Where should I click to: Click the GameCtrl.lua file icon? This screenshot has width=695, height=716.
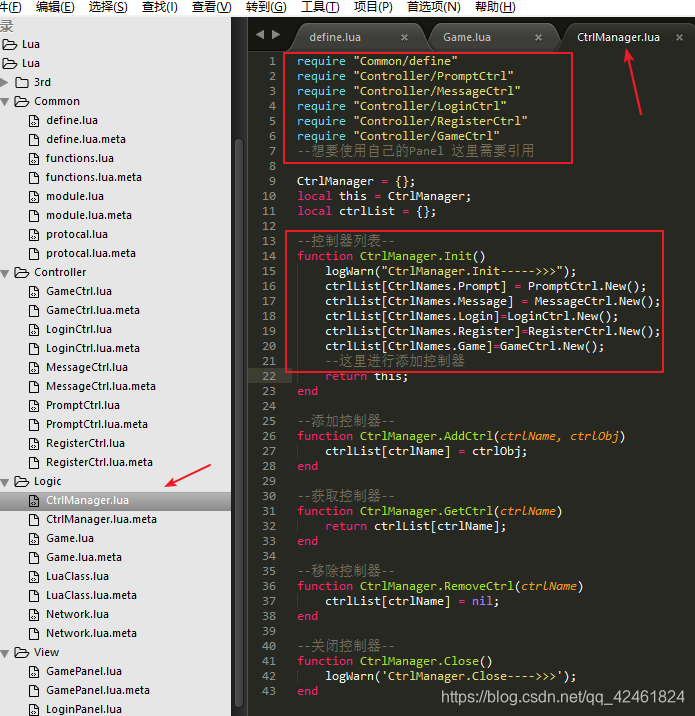(x=34, y=292)
